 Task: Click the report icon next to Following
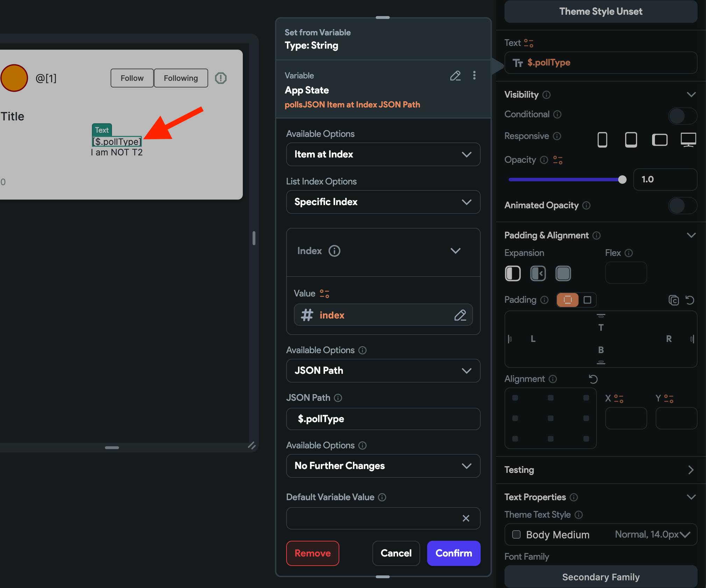221,78
